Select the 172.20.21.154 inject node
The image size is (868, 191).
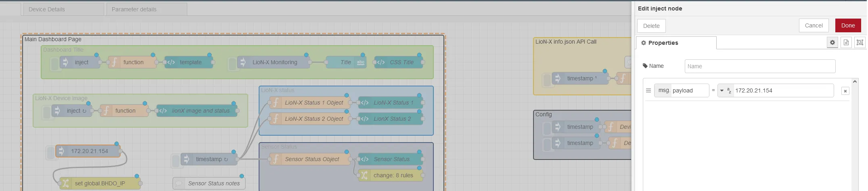88,151
